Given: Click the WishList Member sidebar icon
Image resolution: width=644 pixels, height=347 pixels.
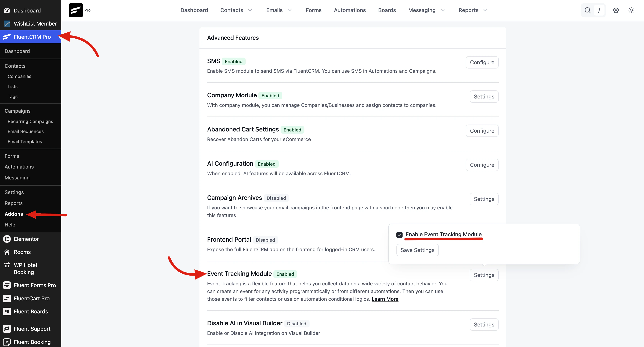Looking at the screenshot, I should 7,24.
